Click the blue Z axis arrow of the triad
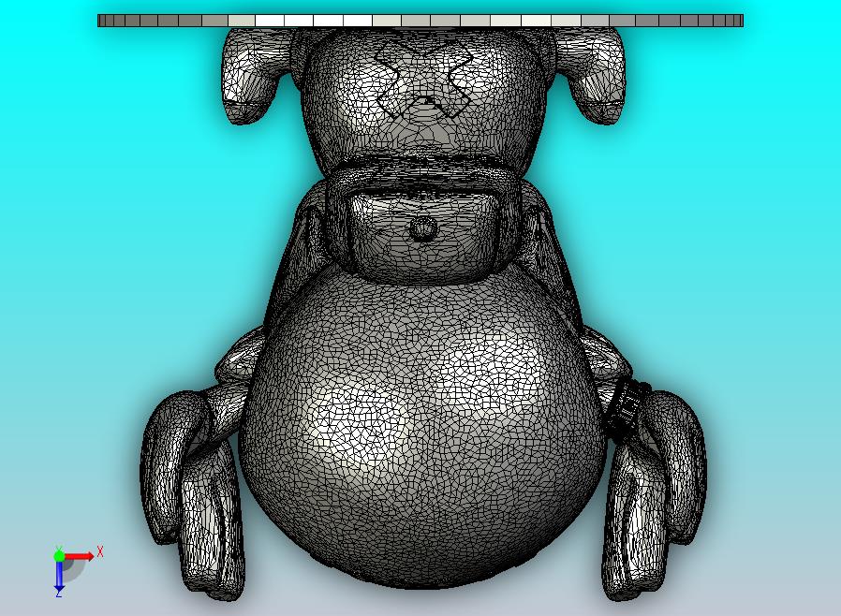Viewport: 841px width, 616px height. point(59,575)
